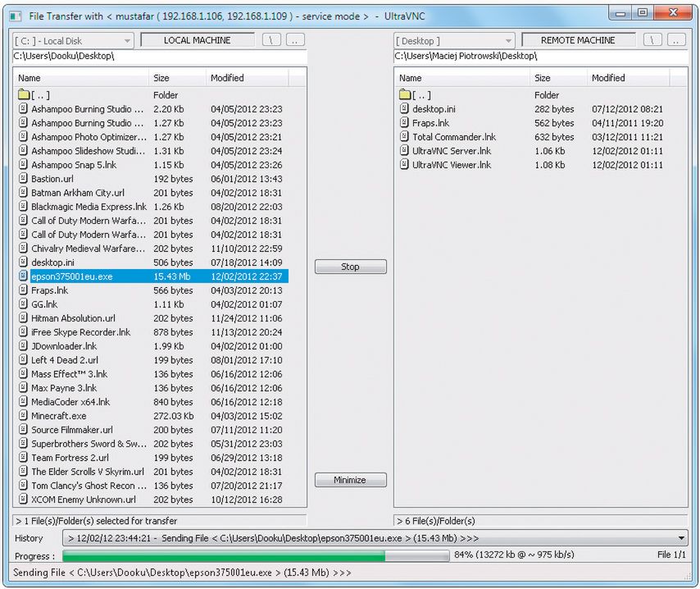Click the icon for UltraVNC Server.lnk
Image resolution: width=700 pixels, height=589 pixels.
(404, 150)
